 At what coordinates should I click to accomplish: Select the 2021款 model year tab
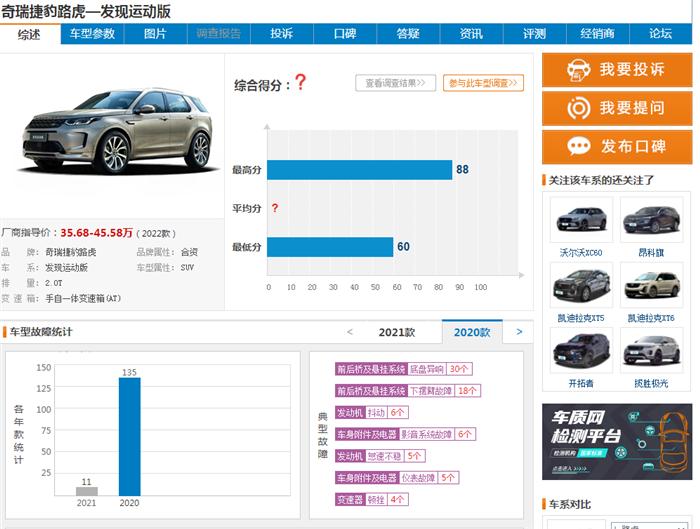(x=397, y=332)
